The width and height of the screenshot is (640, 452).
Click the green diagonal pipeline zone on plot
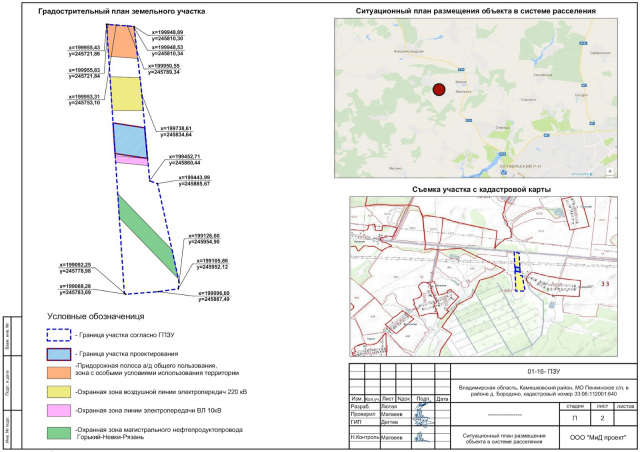pos(148,236)
